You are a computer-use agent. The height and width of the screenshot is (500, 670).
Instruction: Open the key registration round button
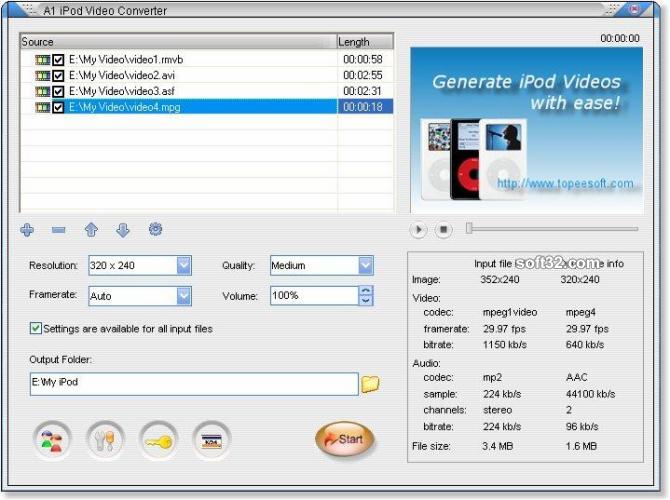click(x=159, y=440)
